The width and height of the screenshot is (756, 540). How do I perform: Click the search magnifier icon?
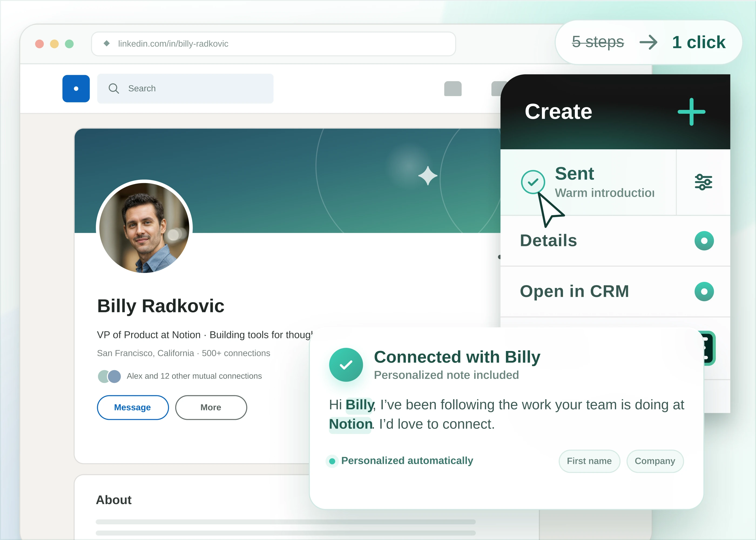point(114,89)
